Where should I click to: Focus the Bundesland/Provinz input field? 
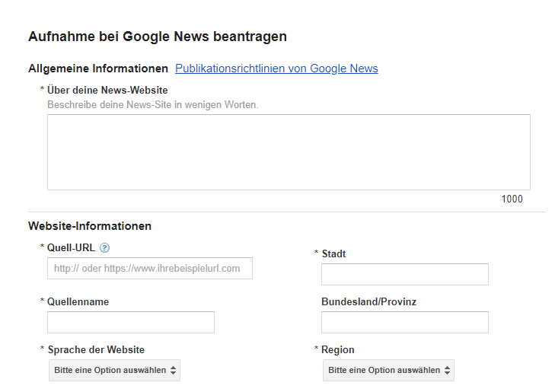point(405,322)
